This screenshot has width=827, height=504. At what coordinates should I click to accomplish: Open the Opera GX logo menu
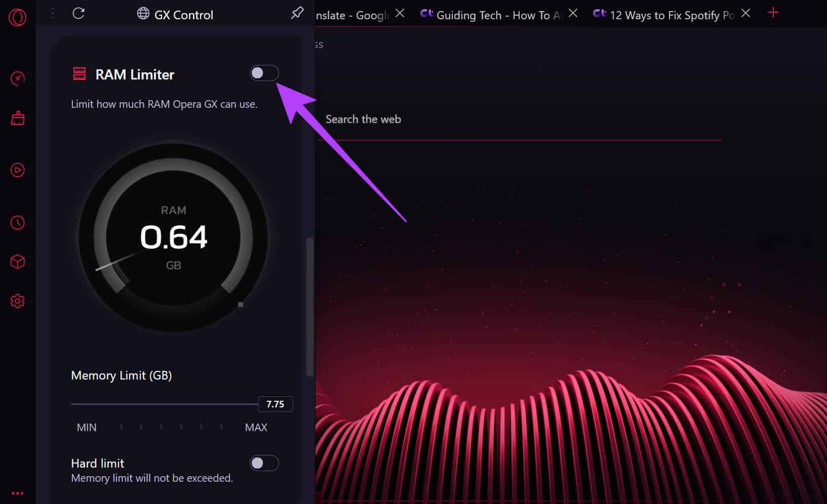click(x=17, y=17)
